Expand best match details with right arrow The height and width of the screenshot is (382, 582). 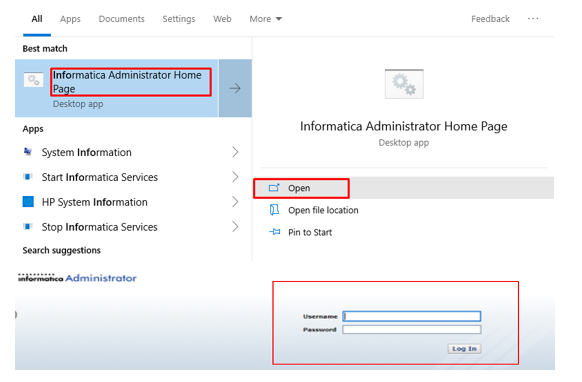(235, 88)
